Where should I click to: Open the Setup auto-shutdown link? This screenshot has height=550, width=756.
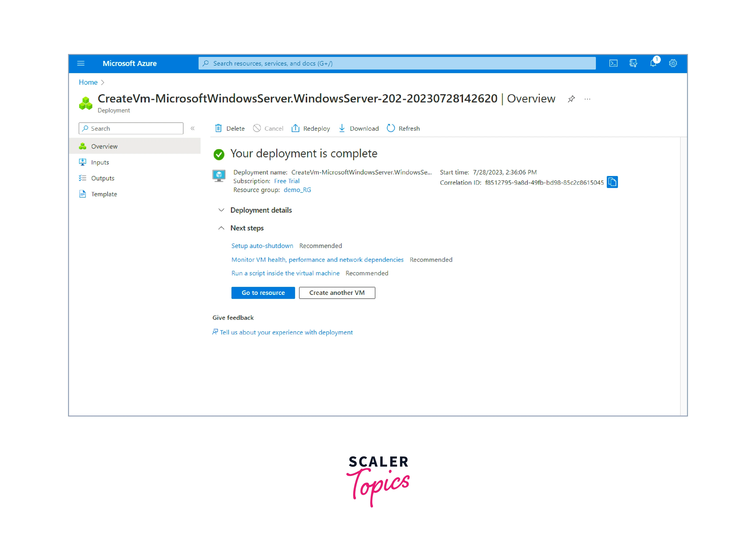coord(262,246)
